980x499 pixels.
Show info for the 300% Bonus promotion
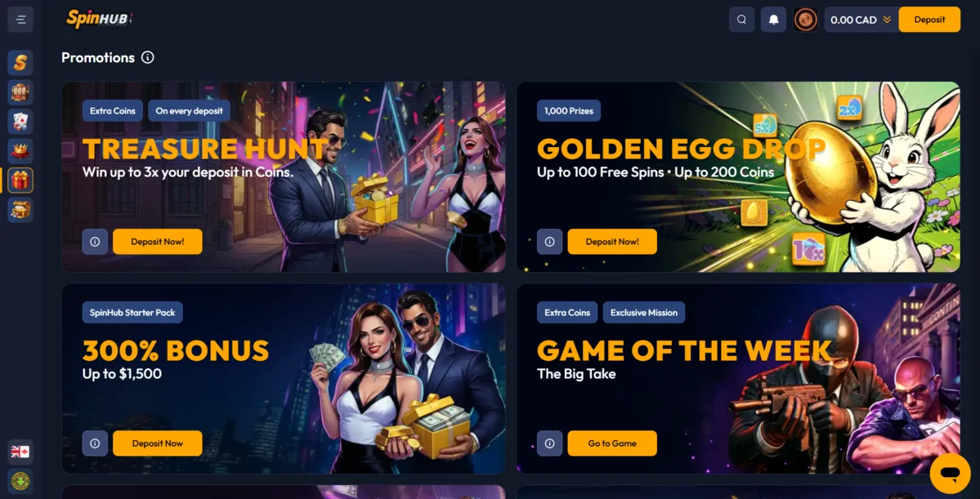pos(95,443)
